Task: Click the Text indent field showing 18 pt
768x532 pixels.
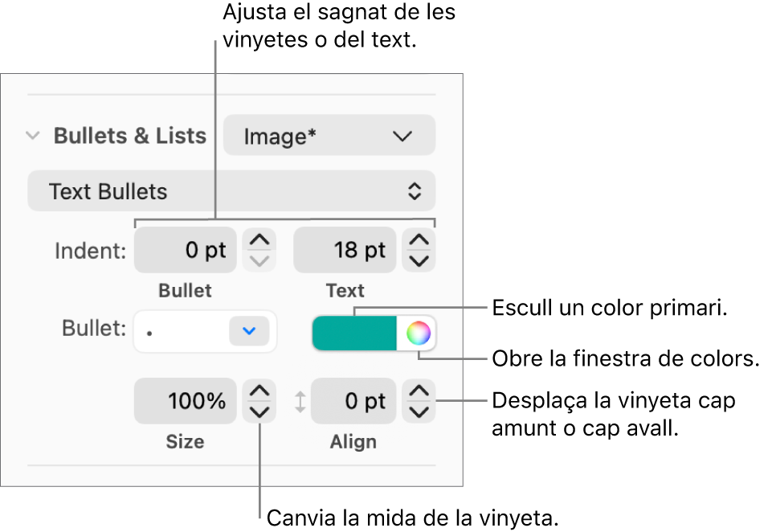Action: [x=345, y=250]
